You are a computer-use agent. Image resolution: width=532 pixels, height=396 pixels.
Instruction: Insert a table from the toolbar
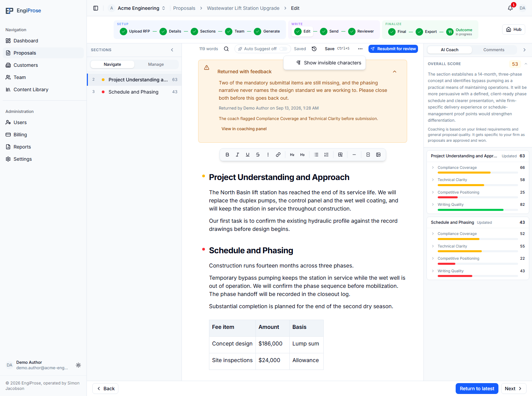(x=340, y=155)
